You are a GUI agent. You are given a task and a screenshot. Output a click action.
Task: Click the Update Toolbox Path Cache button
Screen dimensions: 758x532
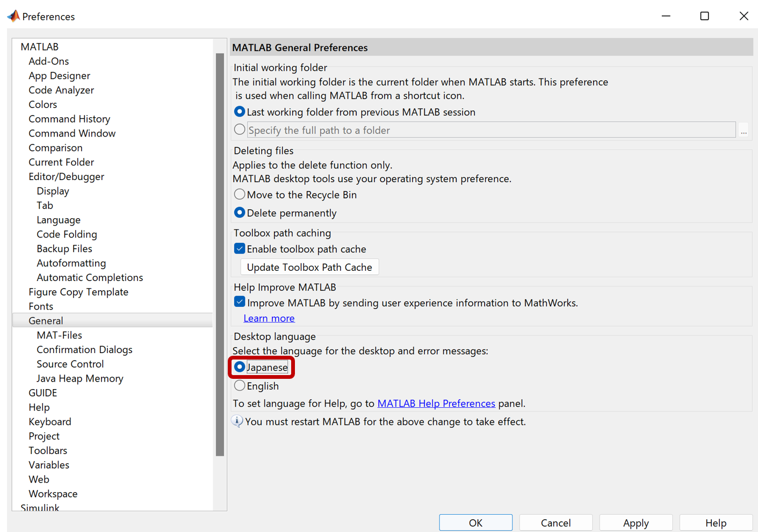pyautogui.click(x=309, y=267)
